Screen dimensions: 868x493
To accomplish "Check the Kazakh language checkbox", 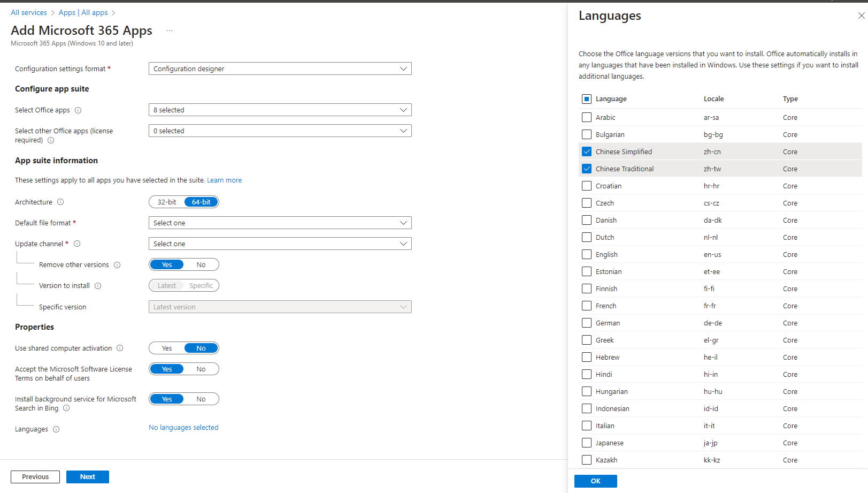I will tap(587, 460).
